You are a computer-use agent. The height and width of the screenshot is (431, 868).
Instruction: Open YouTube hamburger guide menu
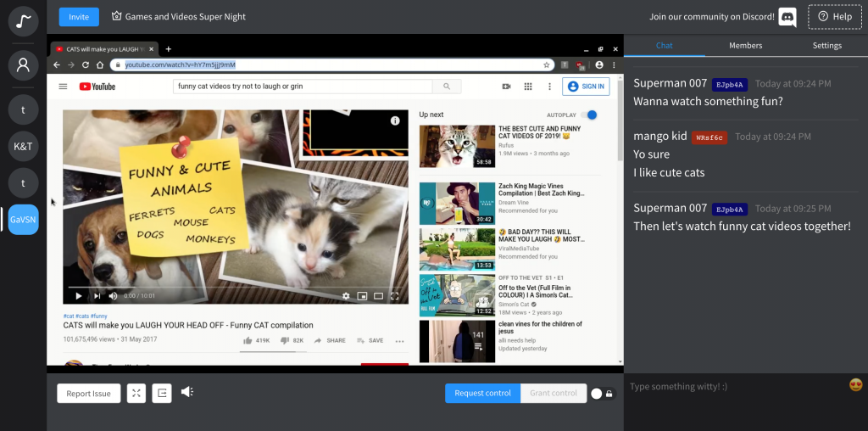63,87
